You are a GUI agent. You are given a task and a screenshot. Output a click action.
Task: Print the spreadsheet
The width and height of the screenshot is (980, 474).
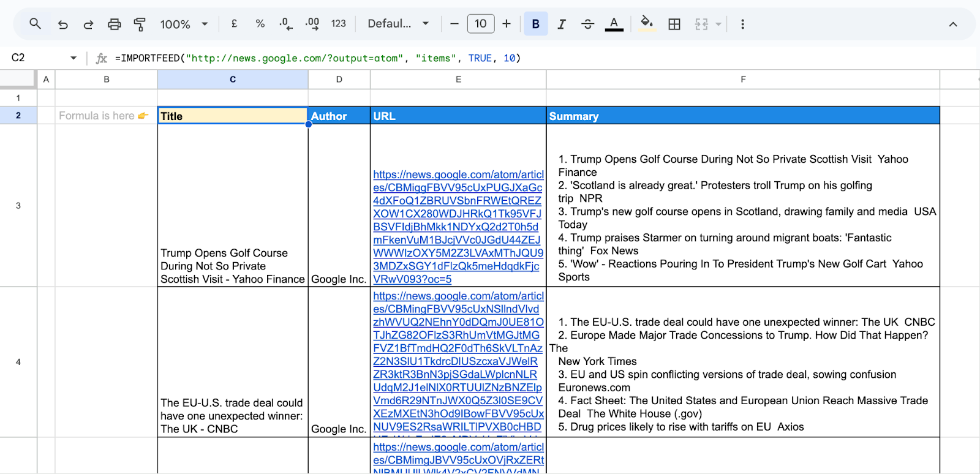(115, 24)
